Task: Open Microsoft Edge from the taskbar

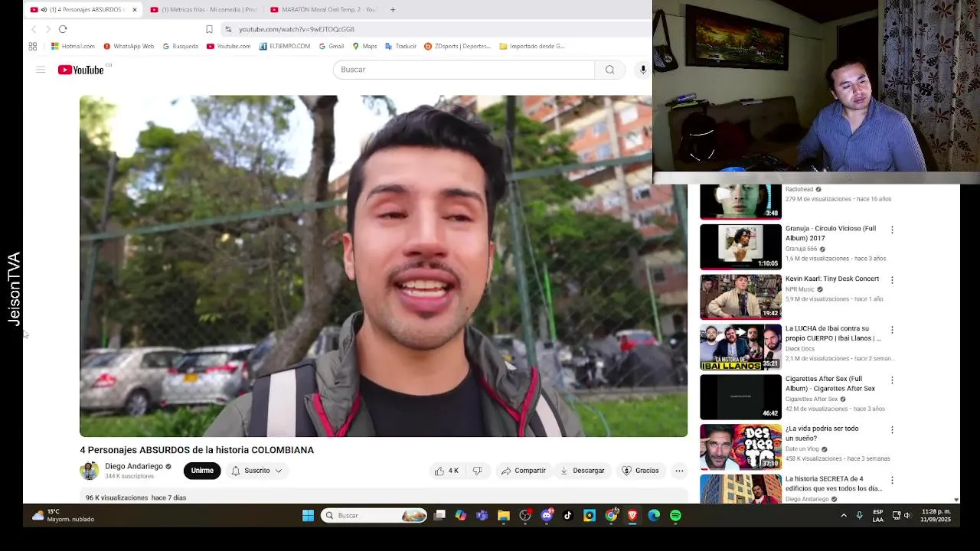Action: [x=654, y=516]
